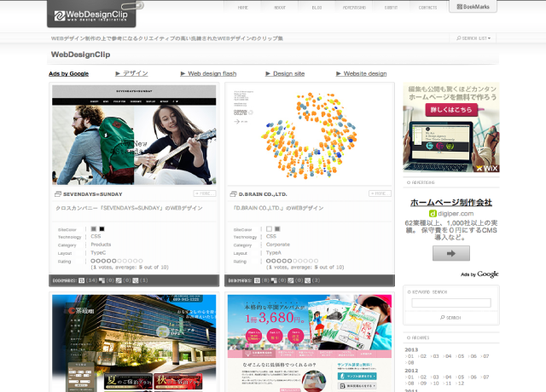Open the SEVENDAYS=SUNDAY site thumbnail

pyautogui.click(x=134, y=135)
